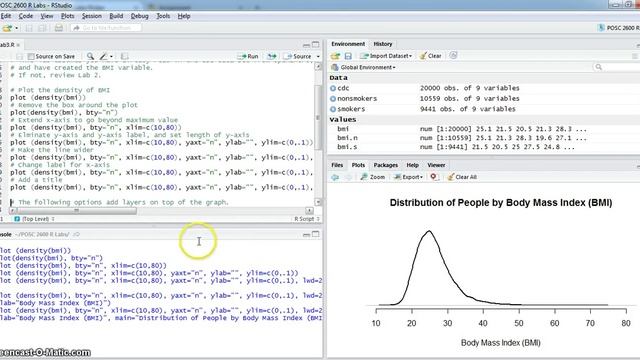Minimize the source editor pane
Viewport: 640px width, 360px height.
[307, 44]
